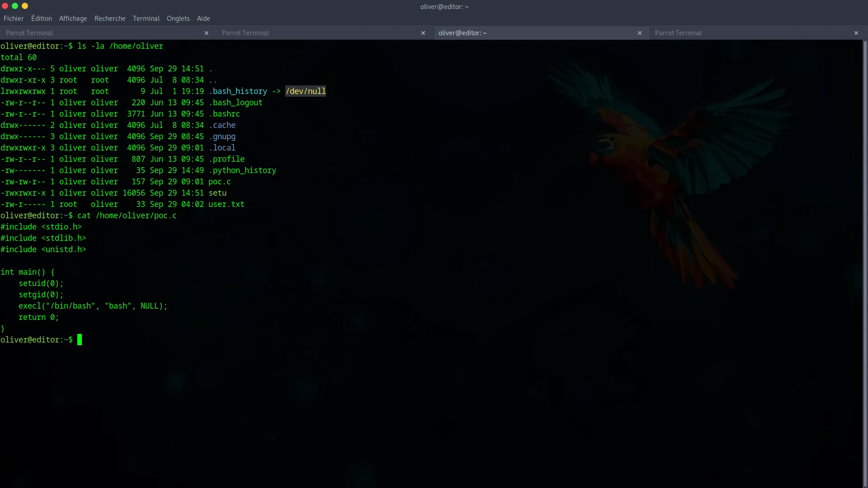Click the setuid SUID binary named setu
The height and width of the screenshot is (488, 868).
pos(217,193)
